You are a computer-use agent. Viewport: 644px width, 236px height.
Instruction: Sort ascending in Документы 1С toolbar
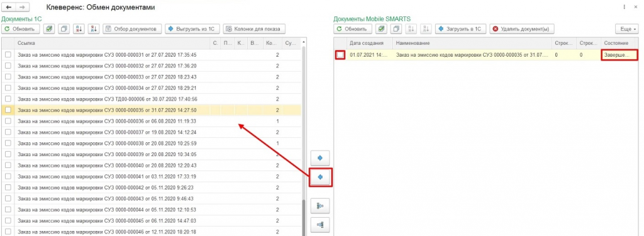(x=79, y=29)
